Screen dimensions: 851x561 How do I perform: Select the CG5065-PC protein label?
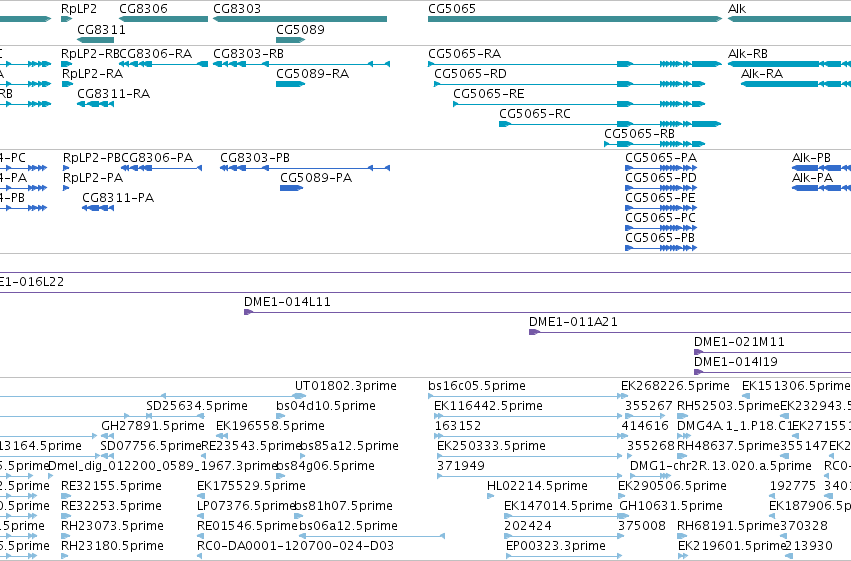(661, 218)
